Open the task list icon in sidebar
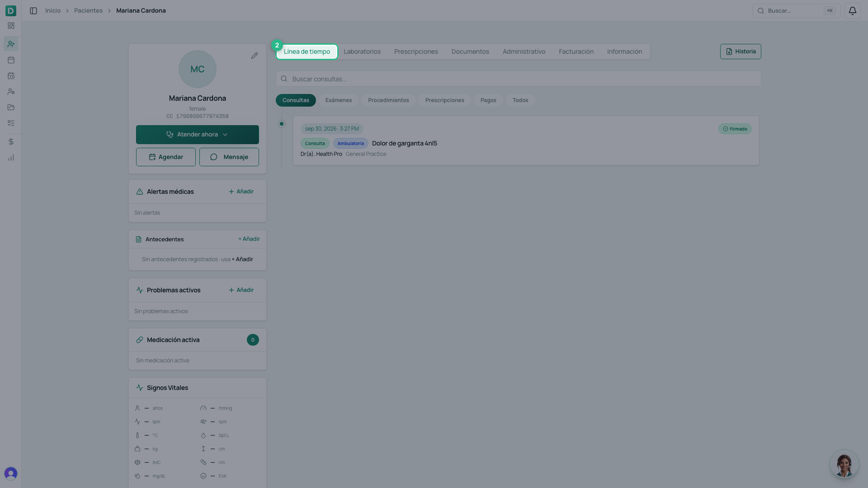Viewport: 868px width, 488px height. point(11,123)
